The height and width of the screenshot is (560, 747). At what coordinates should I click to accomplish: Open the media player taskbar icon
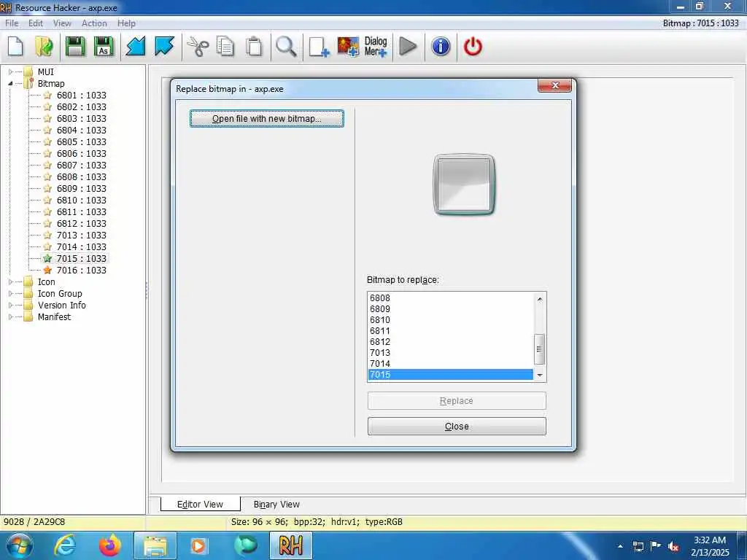click(x=198, y=545)
